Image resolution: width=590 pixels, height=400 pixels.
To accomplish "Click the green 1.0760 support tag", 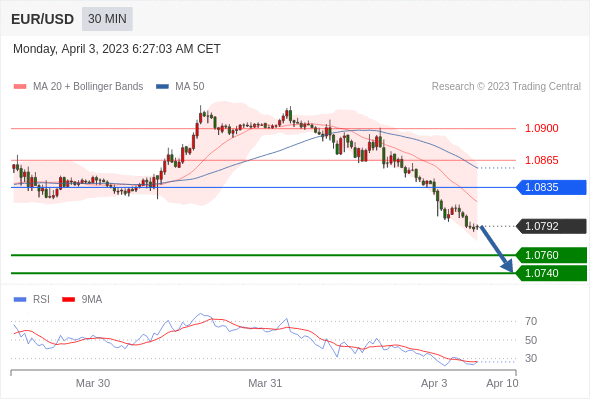I will [x=551, y=256].
